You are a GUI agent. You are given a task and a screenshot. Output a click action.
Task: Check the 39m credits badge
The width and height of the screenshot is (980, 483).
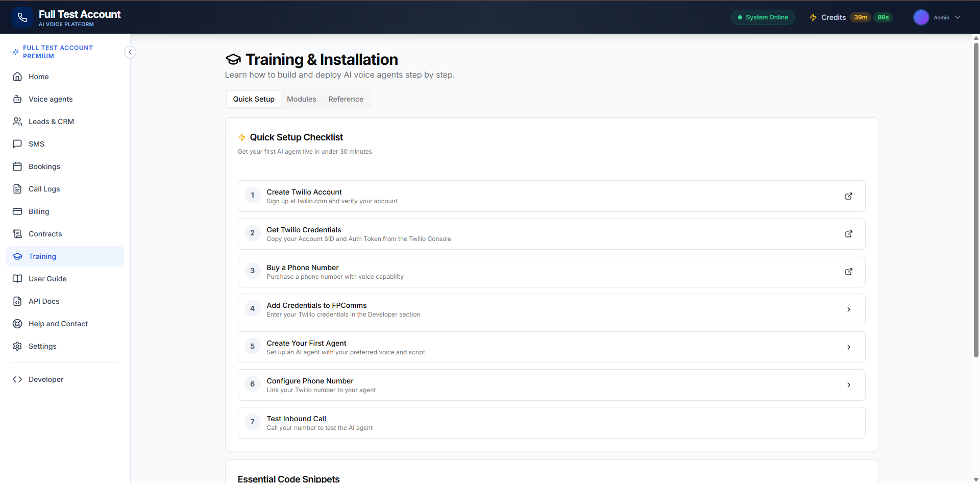pos(861,17)
